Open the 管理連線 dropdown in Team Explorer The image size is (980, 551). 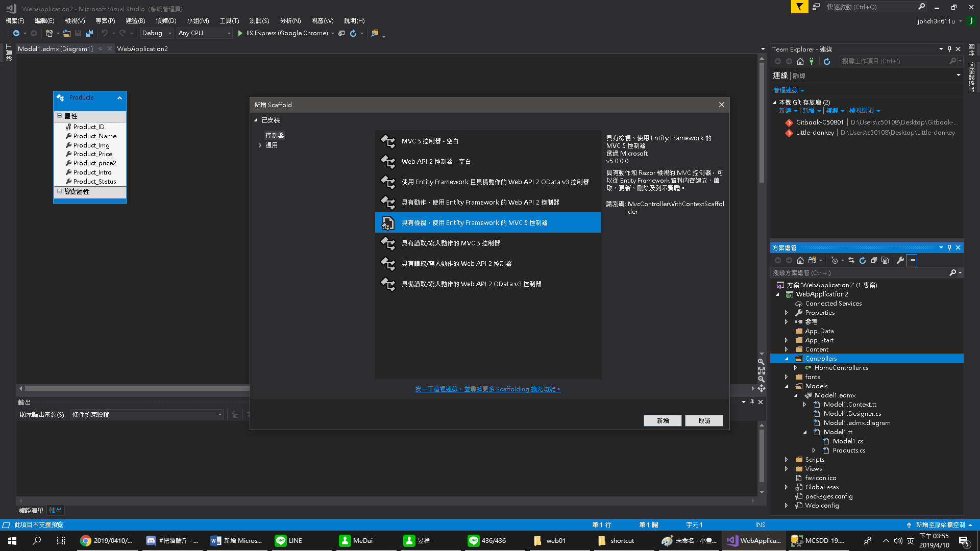coord(789,90)
